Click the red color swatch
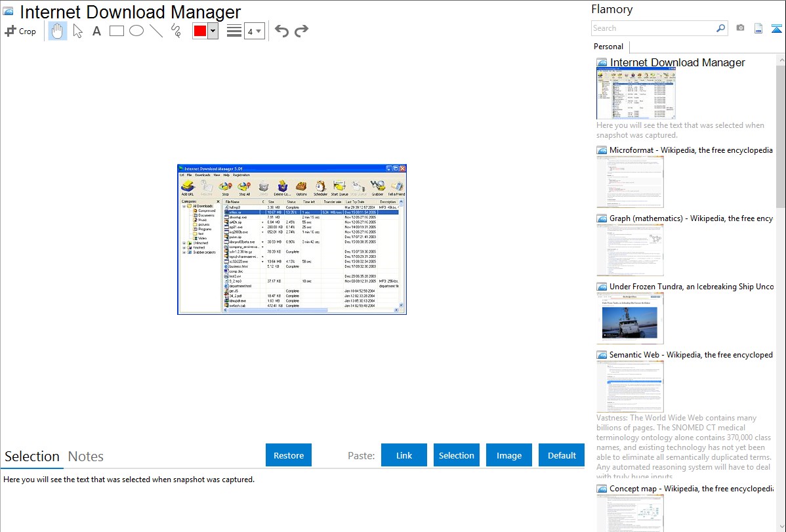 [200, 31]
